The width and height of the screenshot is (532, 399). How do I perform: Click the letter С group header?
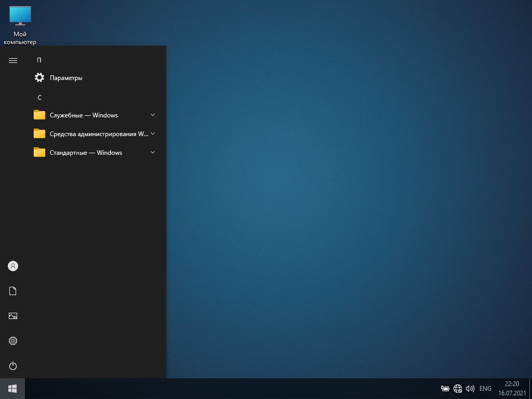point(39,98)
